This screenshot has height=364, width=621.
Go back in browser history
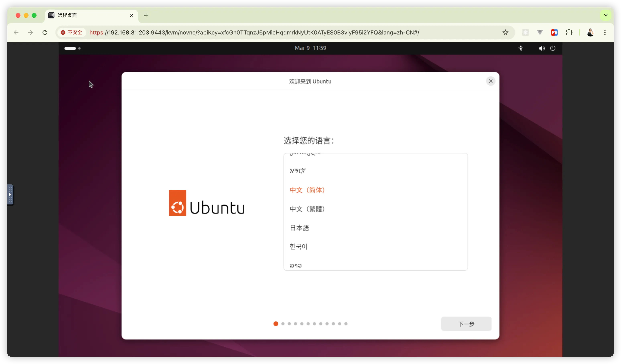coord(16,32)
